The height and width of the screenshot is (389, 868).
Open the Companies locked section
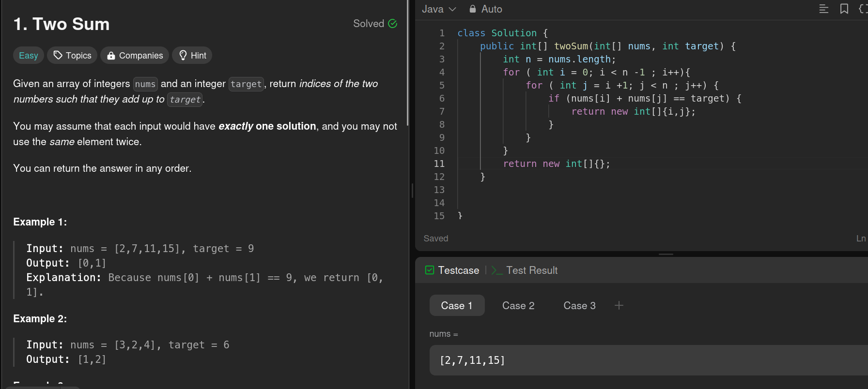tap(135, 56)
